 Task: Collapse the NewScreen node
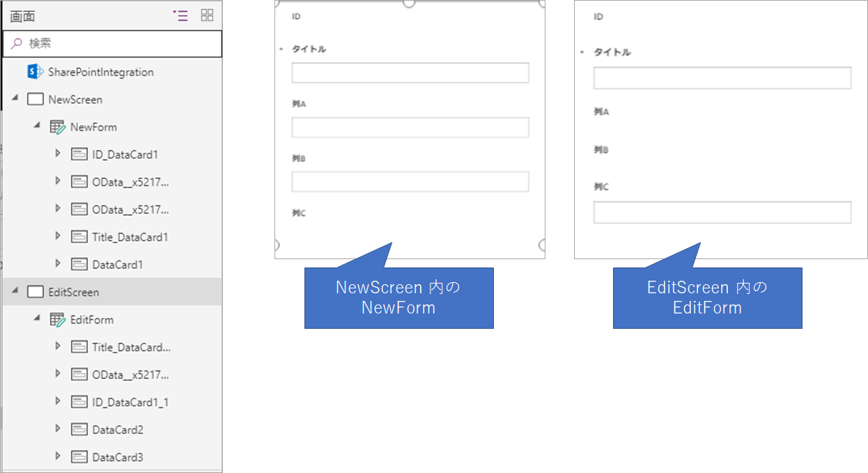coord(15,99)
